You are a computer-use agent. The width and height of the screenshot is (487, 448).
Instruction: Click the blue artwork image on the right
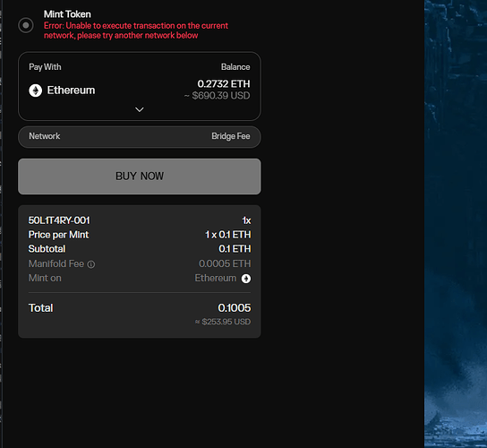click(x=456, y=224)
